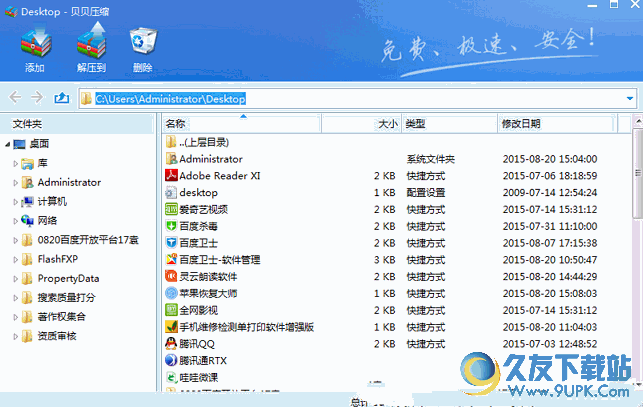This screenshot has width=643, height=407.
Task: Select the 腾讯通RTX icon
Action: coord(171,361)
